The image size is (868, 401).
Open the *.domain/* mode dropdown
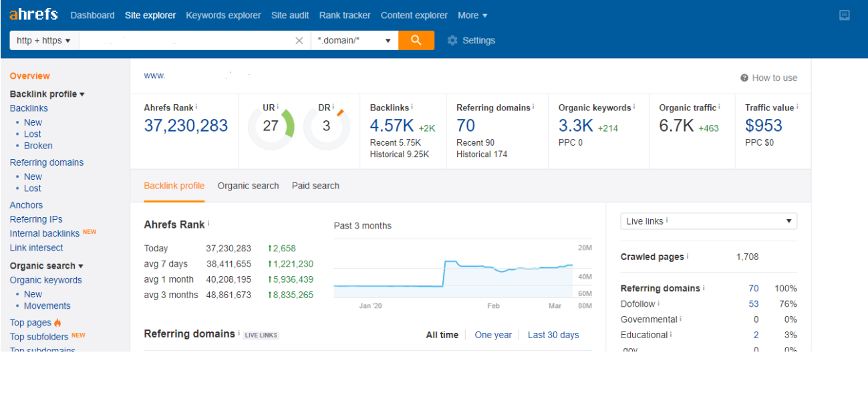[x=355, y=41]
